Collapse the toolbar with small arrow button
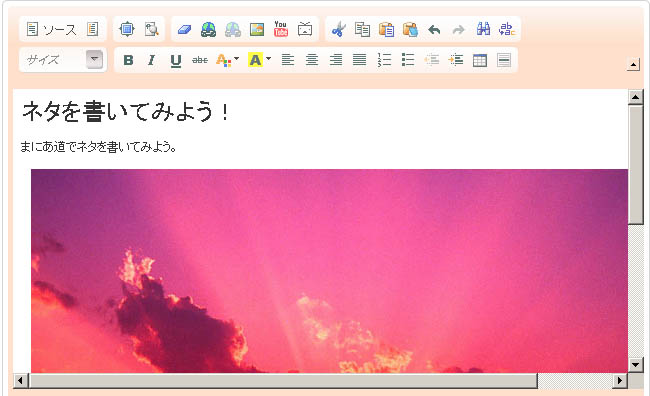The image size is (650, 396). coord(633,65)
